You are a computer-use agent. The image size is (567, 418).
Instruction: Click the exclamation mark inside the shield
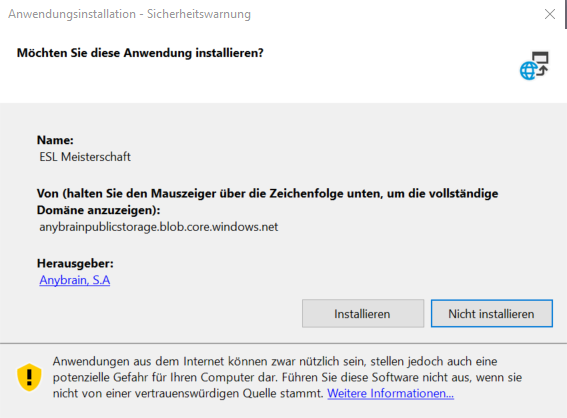click(29, 376)
